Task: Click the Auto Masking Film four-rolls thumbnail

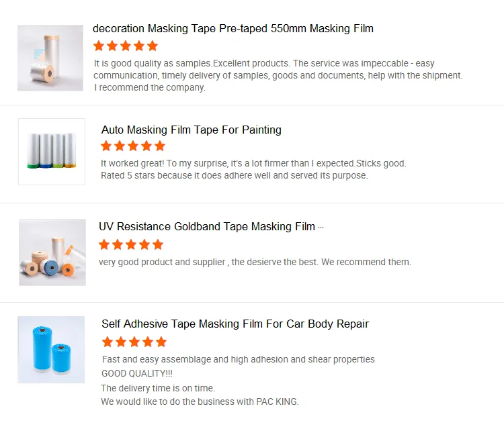Action: coord(52,152)
